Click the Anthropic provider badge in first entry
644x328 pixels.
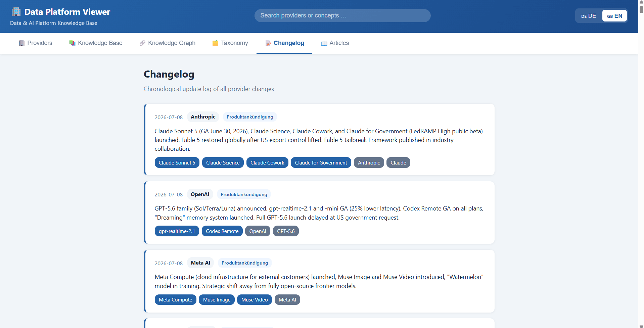[x=203, y=117]
